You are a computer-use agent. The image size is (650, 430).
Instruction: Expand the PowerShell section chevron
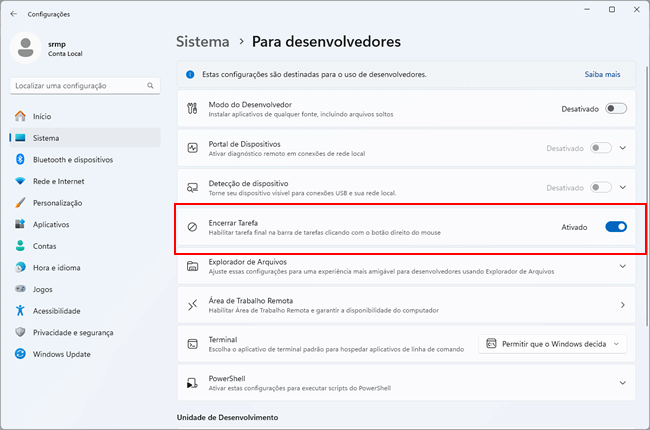pyautogui.click(x=623, y=383)
